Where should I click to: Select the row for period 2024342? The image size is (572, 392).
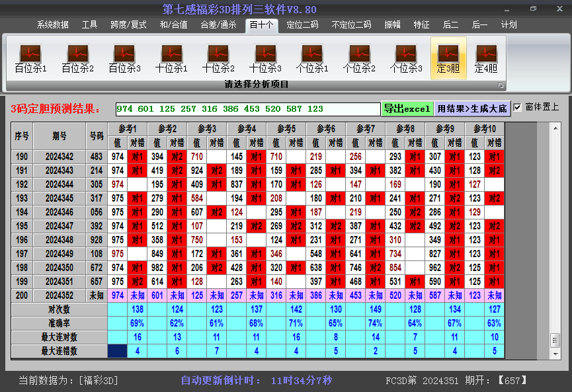pyautogui.click(x=257, y=157)
